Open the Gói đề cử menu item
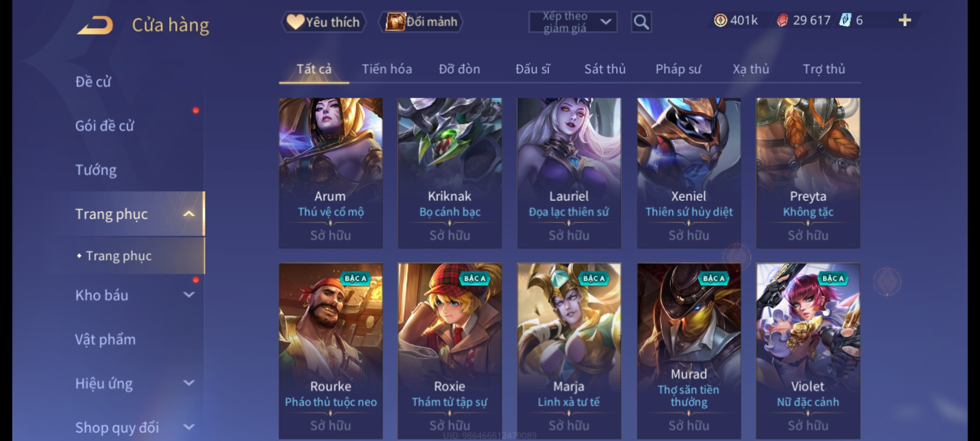Screen dimensions: 980x441 (x=105, y=126)
